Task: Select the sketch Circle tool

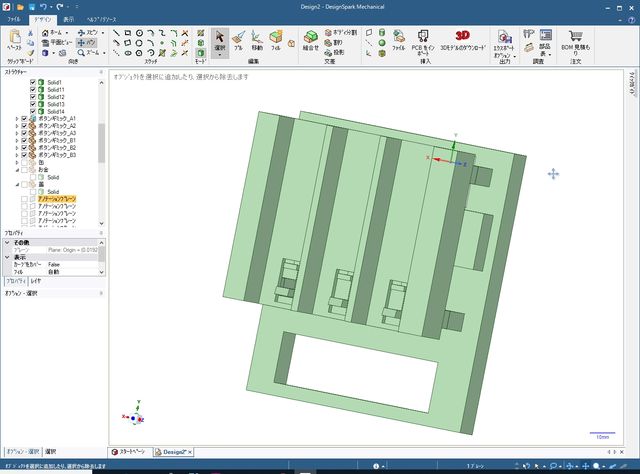Action: point(139,33)
